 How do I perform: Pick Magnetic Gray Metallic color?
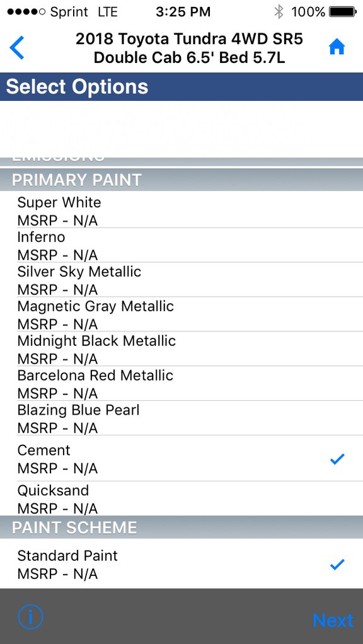(181, 314)
